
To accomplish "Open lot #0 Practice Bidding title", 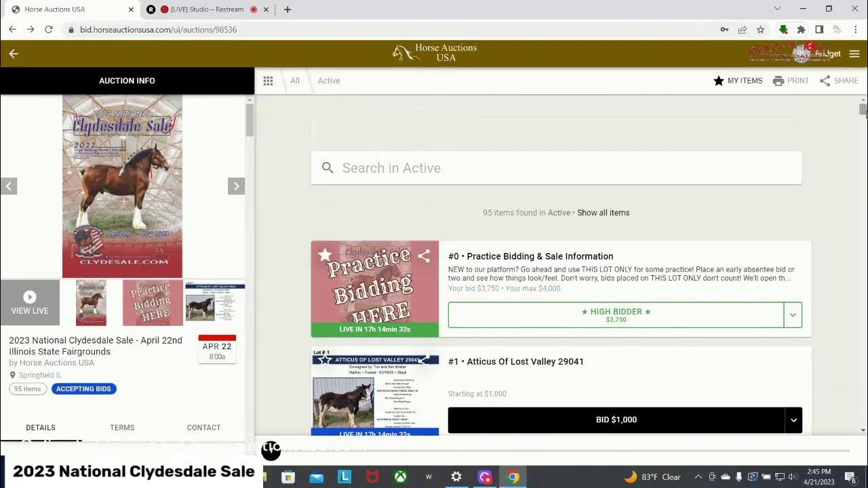I will tap(530, 256).
